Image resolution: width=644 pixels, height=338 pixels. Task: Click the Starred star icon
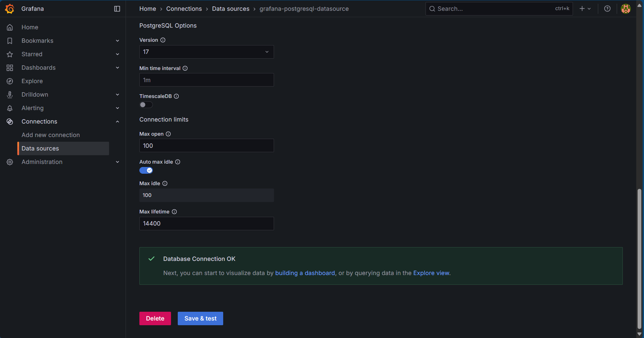tap(10, 54)
